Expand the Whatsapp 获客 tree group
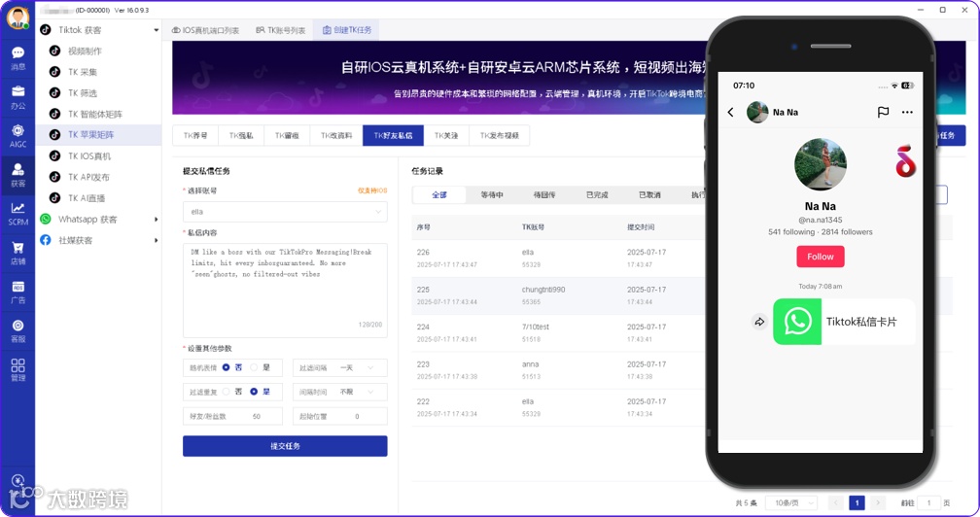Viewport: 980px width, 517px height. click(x=157, y=220)
